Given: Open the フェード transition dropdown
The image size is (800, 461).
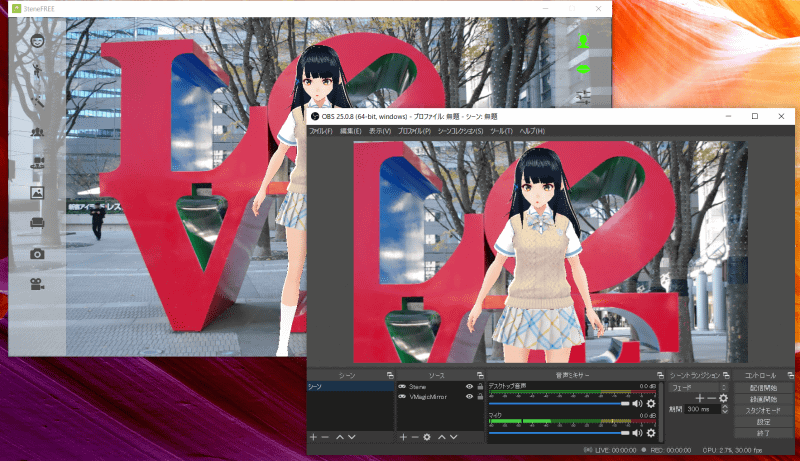Looking at the screenshot, I should [699, 388].
